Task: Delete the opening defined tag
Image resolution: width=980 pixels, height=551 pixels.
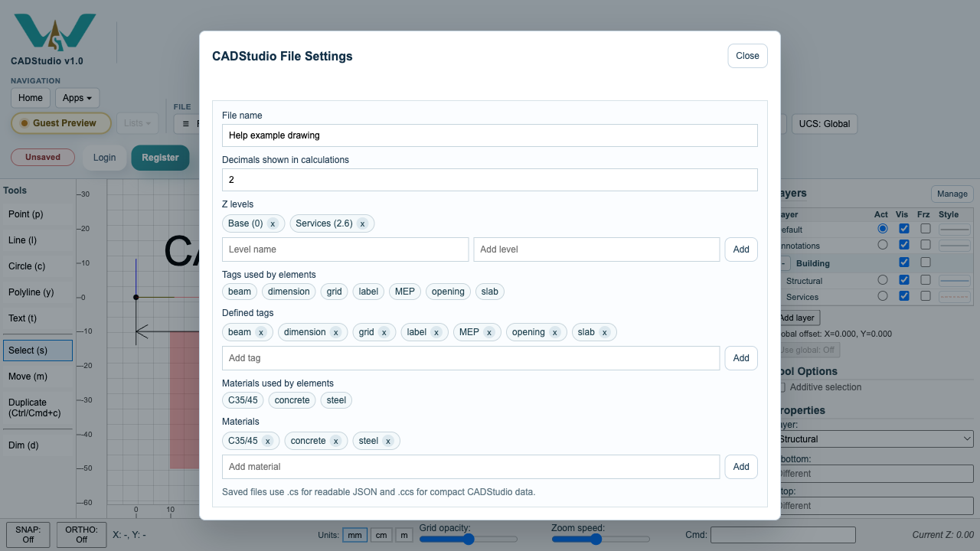Action: [554, 332]
